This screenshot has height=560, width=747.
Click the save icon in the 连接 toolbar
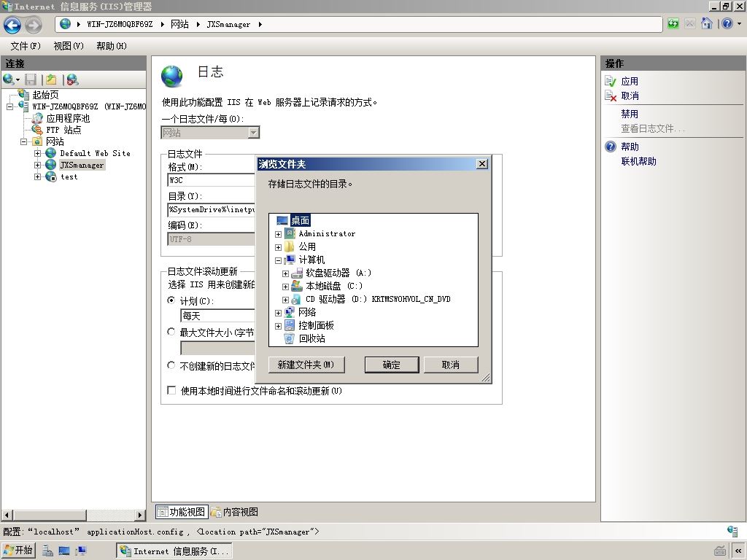pos(31,79)
